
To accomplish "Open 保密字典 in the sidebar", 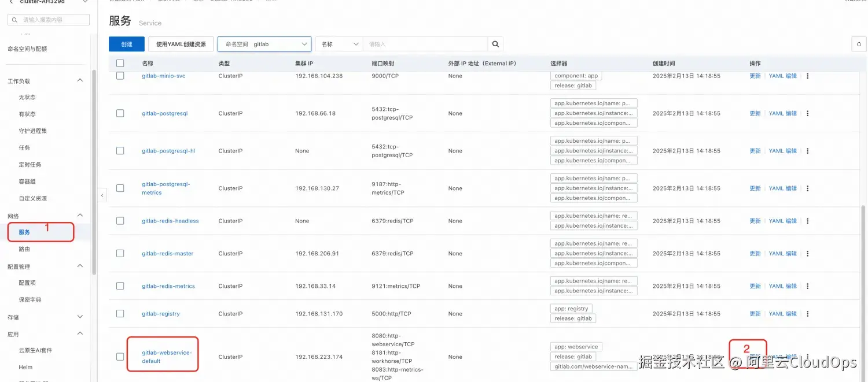I will tap(30, 299).
